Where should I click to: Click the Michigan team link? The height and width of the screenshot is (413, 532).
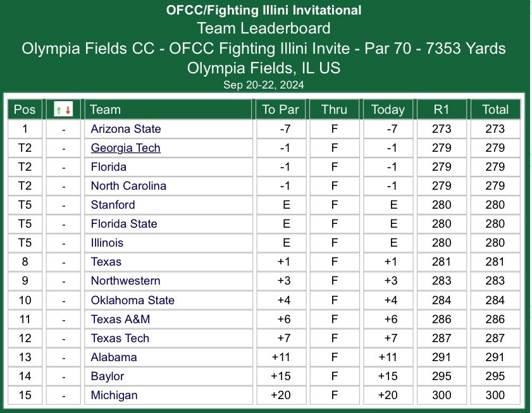tap(114, 395)
